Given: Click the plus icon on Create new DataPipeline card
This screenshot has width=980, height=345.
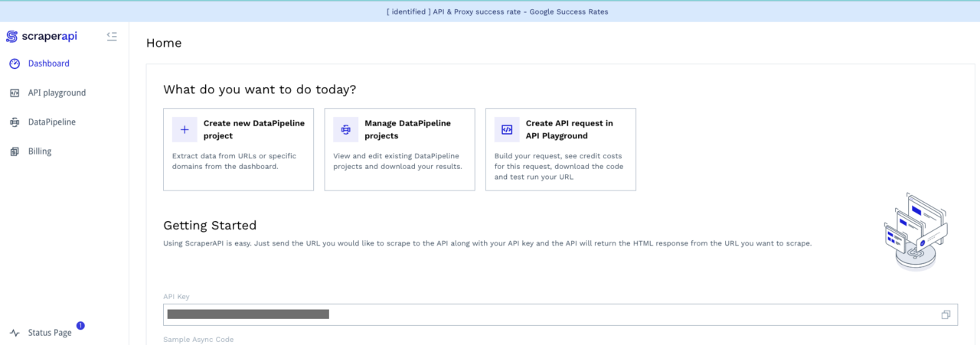Looking at the screenshot, I should point(185,130).
